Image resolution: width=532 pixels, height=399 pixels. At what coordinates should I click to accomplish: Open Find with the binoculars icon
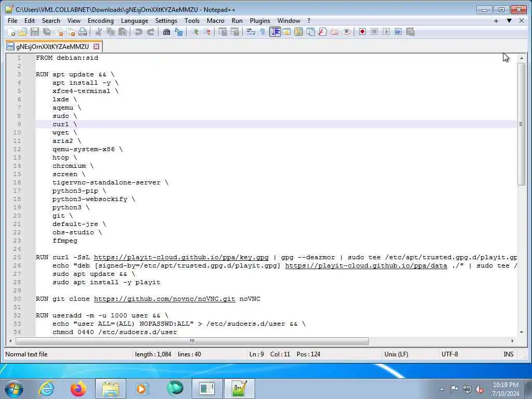point(167,32)
